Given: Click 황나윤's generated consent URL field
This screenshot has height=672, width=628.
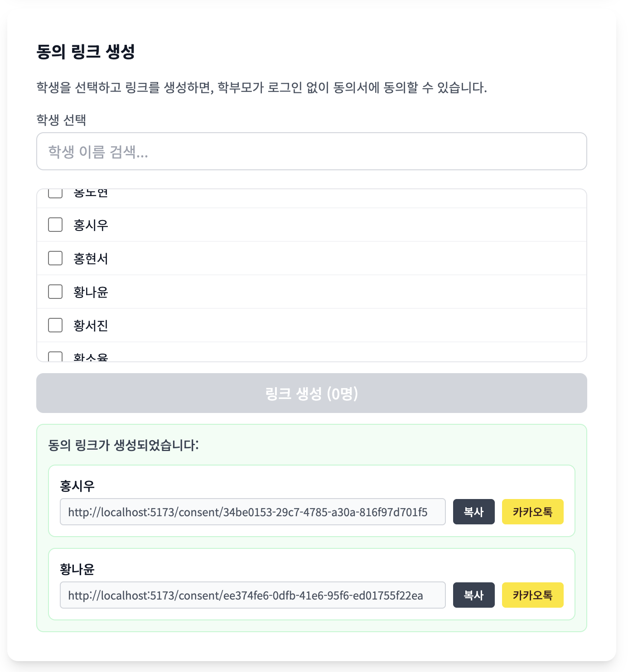Looking at the screenshot, I should (252, 595).
